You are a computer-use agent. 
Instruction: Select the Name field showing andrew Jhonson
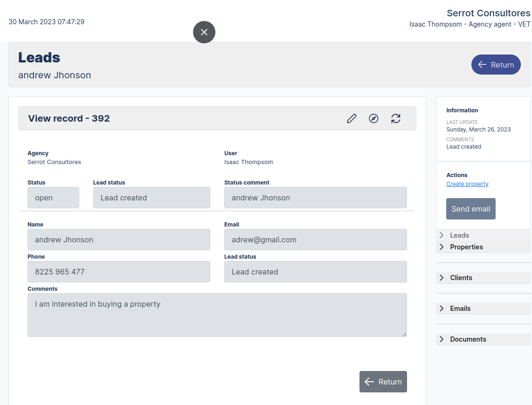119,240
